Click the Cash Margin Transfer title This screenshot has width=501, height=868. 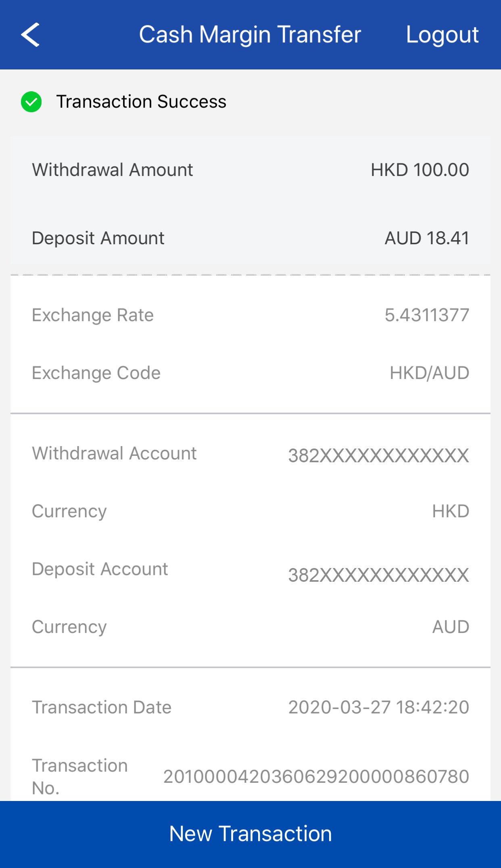coord(250,35)
